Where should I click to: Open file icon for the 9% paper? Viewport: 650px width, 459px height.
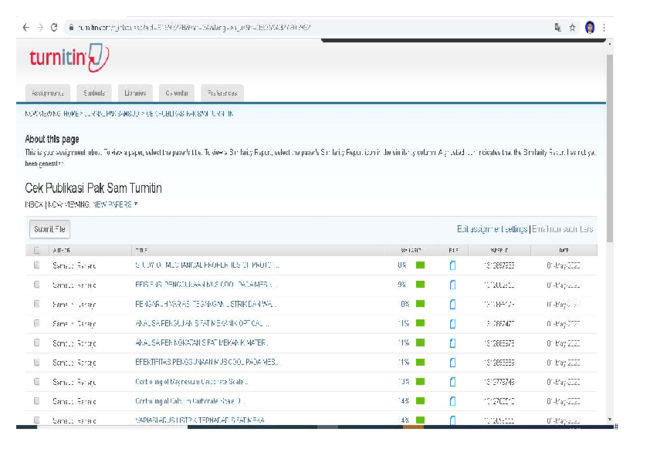pos(453,285)
